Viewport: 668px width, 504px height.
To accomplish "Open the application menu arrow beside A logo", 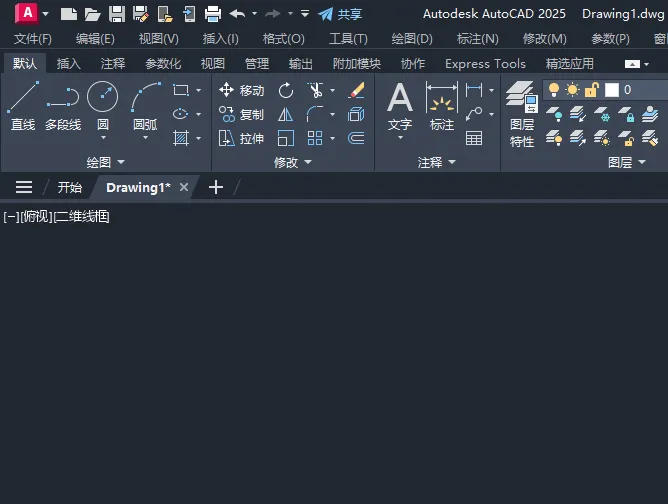I will point(46,14).
